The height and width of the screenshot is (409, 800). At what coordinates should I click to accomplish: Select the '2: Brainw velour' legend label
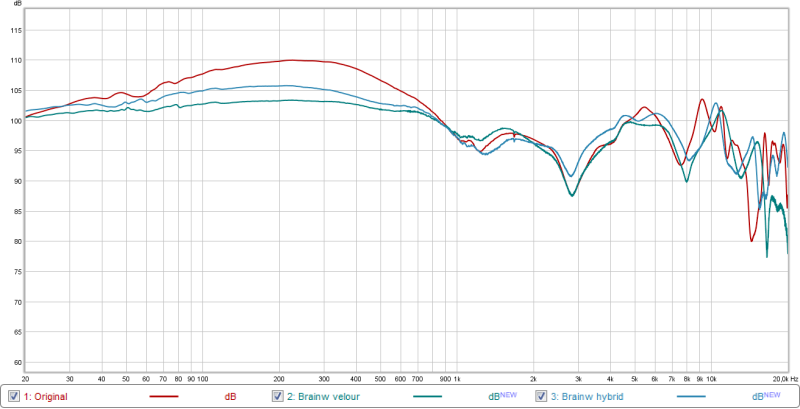click(322, 397)
